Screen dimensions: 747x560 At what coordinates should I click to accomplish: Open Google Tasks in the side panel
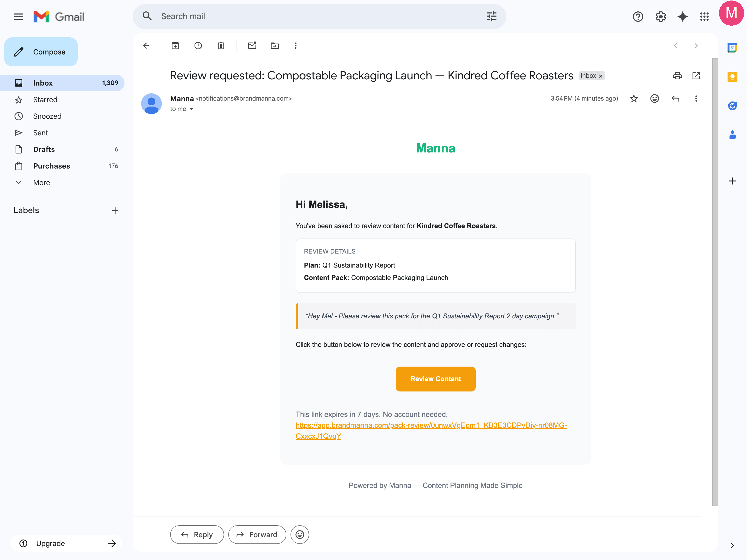click(732, 106)
